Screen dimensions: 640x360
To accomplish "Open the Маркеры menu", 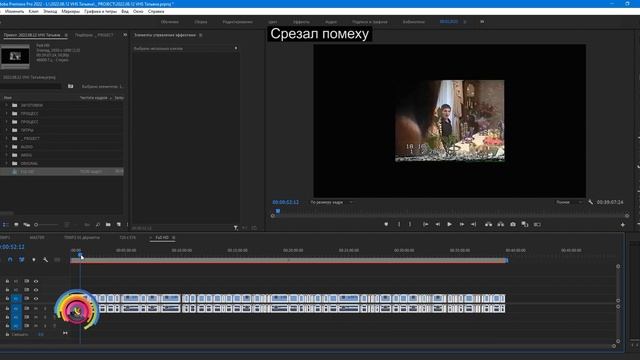I will click(71, 11).
